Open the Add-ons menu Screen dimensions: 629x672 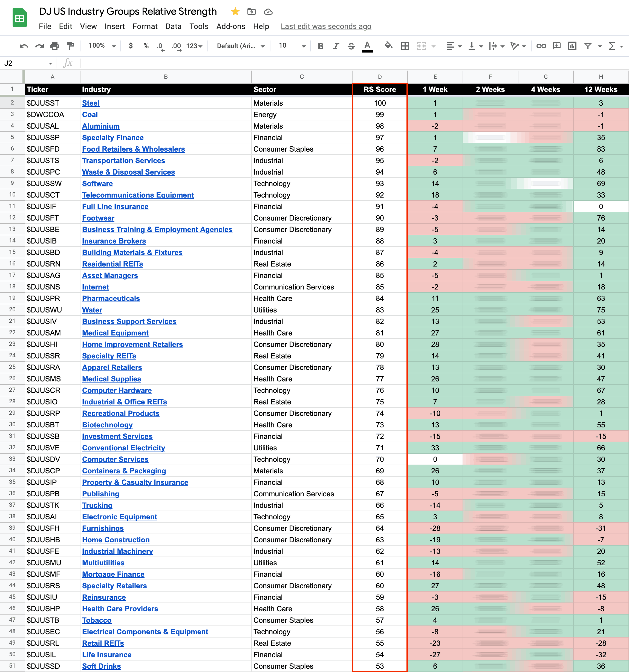231,26
